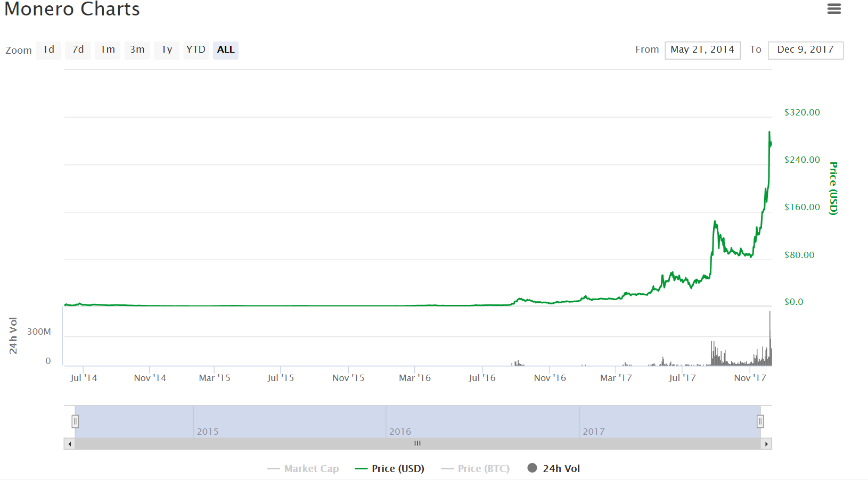Set zoom to 1m
Image resolution: width=868 pixels, height=480 pixels.
click(108, 50)
